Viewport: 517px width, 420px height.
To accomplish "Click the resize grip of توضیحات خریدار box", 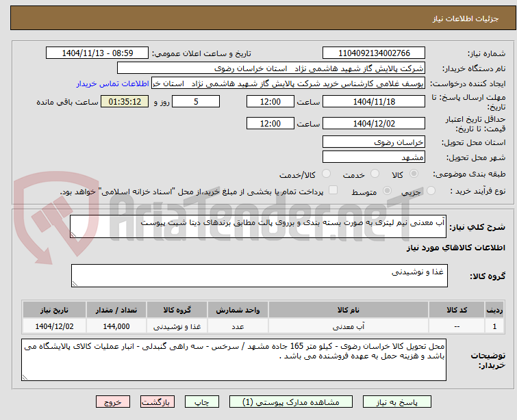I will [25, 378].
